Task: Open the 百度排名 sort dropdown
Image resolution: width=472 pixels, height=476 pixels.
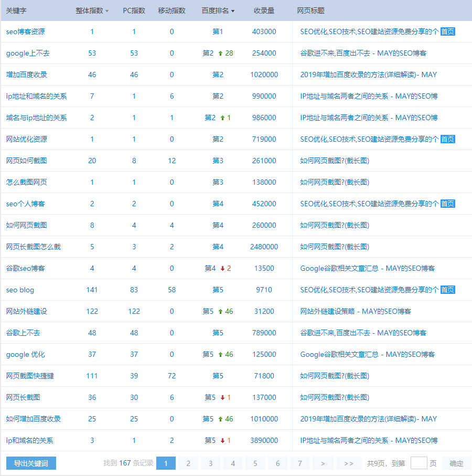Action: pos(233,10)
